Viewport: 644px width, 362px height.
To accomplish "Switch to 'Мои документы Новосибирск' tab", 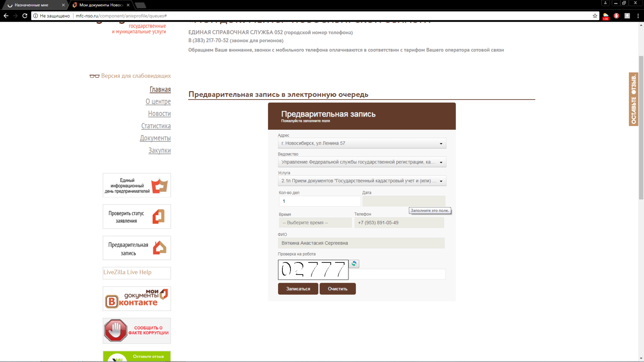I will click(101, 5).
